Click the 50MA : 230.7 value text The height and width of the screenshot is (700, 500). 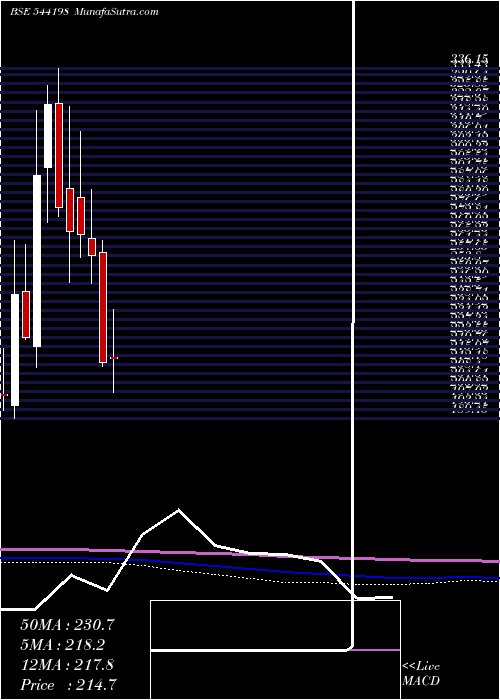(x=68, y=625)
